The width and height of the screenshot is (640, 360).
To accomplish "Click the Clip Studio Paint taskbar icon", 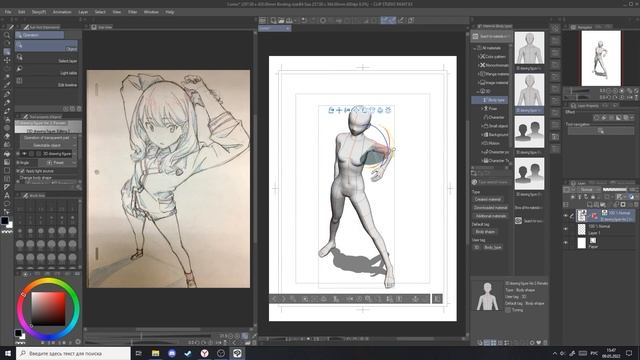I will [237, 353].
